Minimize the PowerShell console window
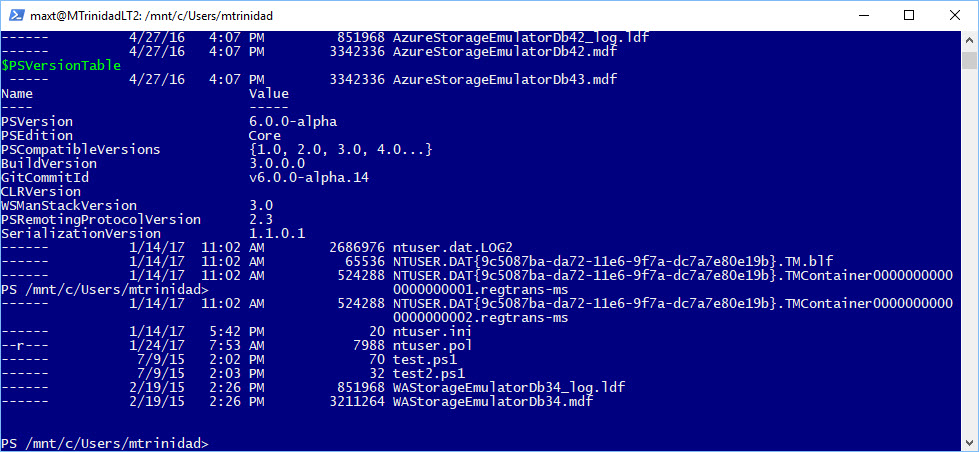Image resolution: width=979 pixels, height=452 pixels. pos(863,16)
